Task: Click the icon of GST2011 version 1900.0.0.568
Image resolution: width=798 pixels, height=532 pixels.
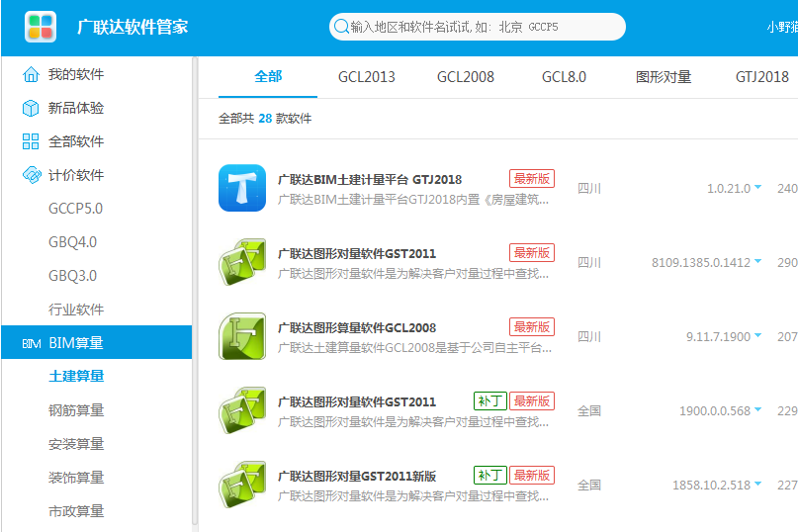Action: click(x=242, y=410)
